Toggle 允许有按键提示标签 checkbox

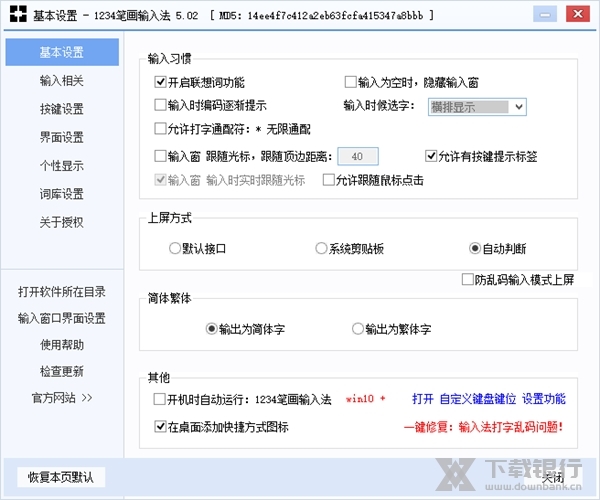click(x=431, y=156)
